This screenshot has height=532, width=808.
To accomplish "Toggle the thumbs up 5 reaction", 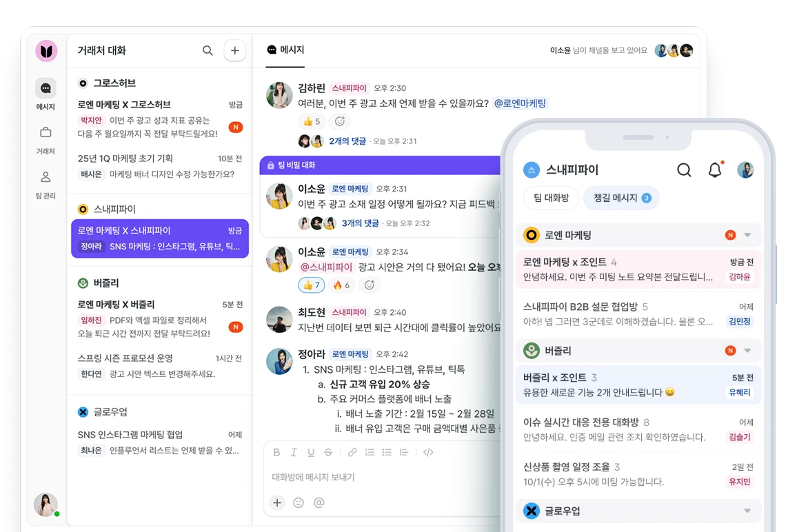I will click(312, 121).
